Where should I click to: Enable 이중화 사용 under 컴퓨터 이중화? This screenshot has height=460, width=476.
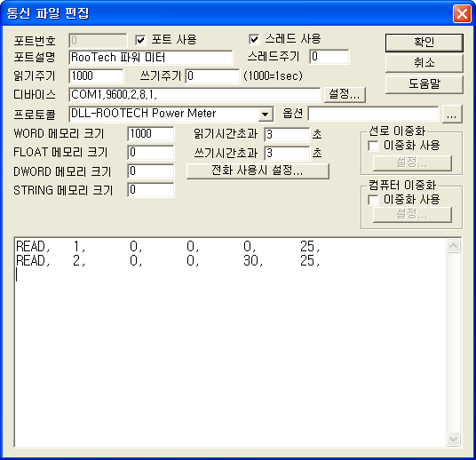[x=373, y=200]
